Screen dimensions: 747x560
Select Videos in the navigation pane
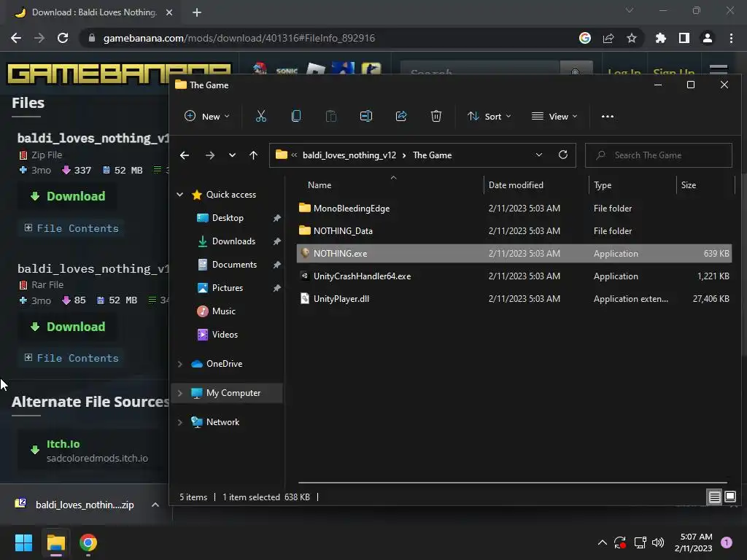pyautogui.click(x=225, y=334)
